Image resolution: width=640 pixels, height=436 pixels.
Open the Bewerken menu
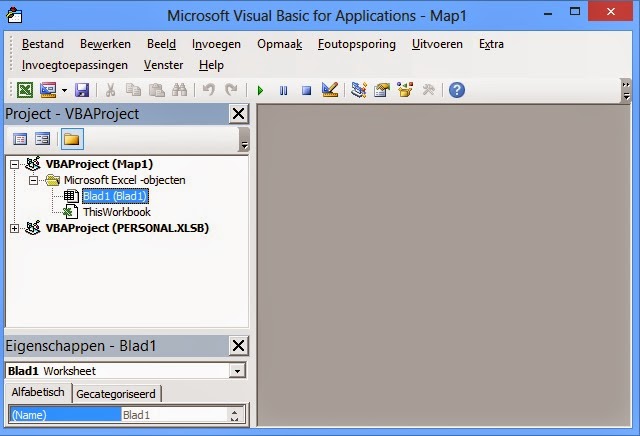point(105,44)
